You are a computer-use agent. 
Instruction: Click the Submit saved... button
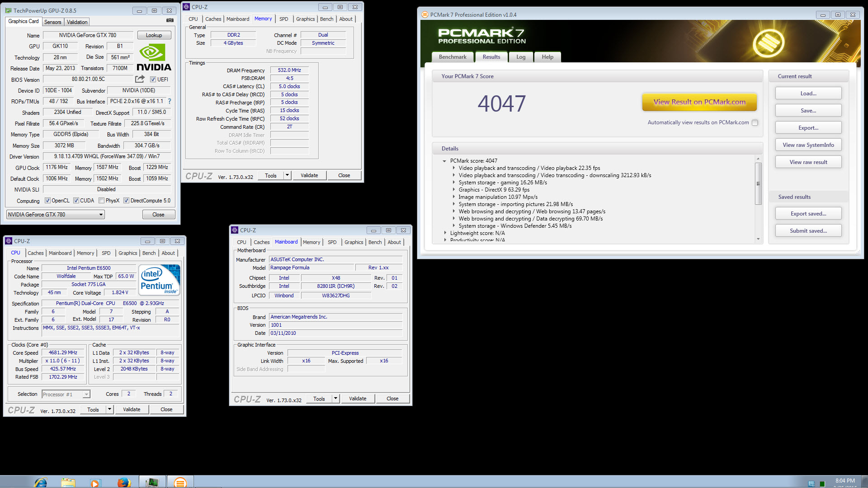[808, 231]
